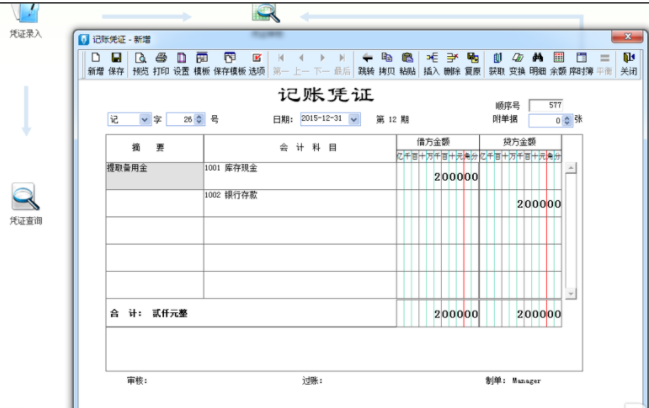Adjust the 附单据 attachment count spinner

point(568,119)
